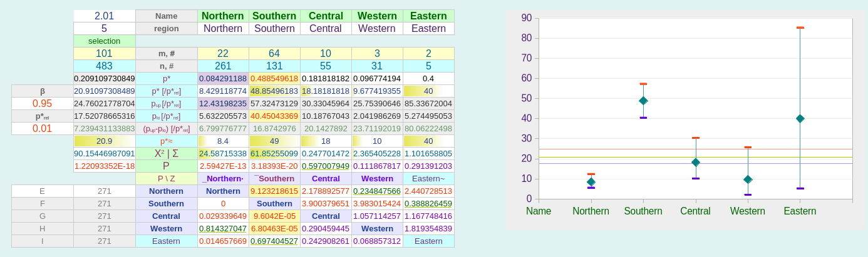Select the total m value 101
Image resolution: width=868 pixels, height=257 pixels.
click(x=105, y=54)
